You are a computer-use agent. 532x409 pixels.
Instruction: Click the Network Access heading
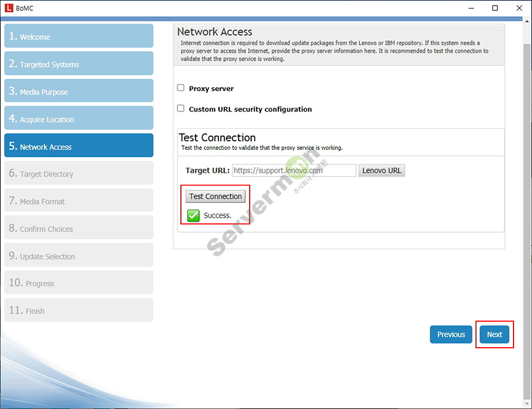[x=215, y=32]
